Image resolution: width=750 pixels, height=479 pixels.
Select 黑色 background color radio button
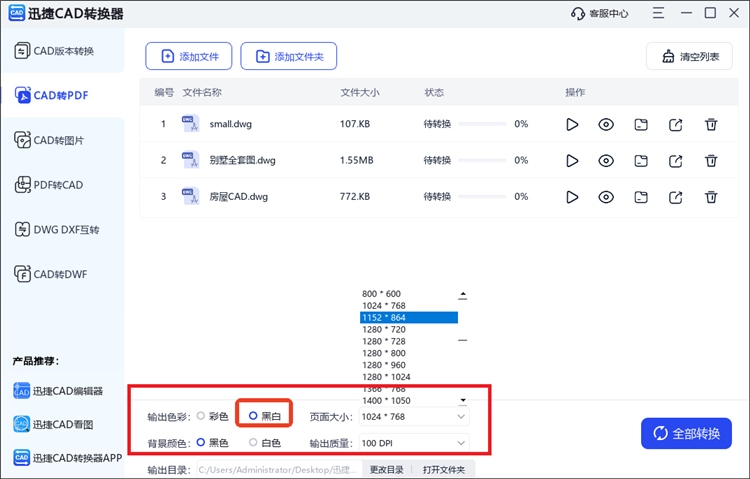201,443
